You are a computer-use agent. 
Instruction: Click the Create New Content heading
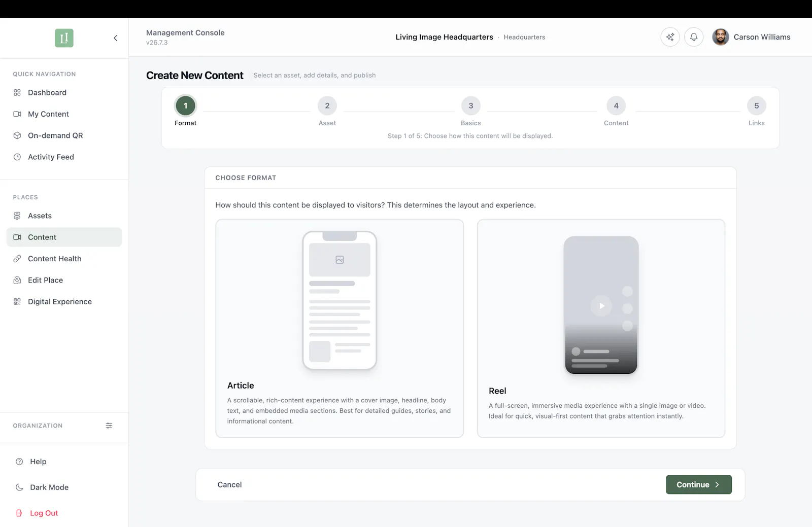(195, 75)
